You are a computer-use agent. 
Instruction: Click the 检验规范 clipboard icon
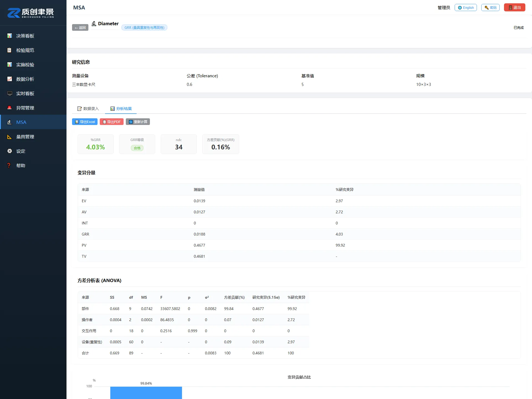click(x=9, y=50)
